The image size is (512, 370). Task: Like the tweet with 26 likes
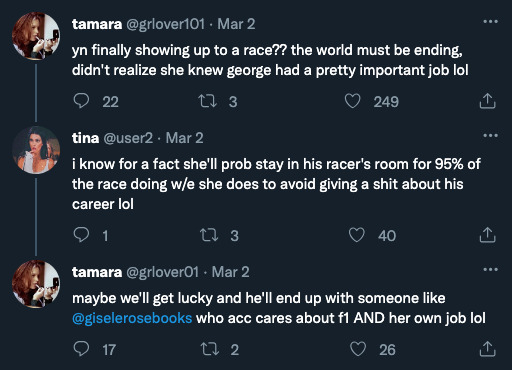point(358,349)
